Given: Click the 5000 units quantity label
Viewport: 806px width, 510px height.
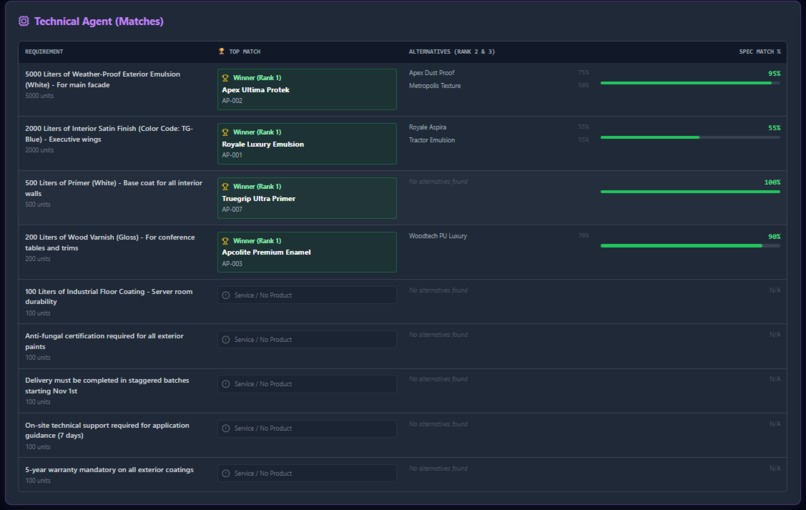Looking at the screenshot, I should click(x=39, y=96).
